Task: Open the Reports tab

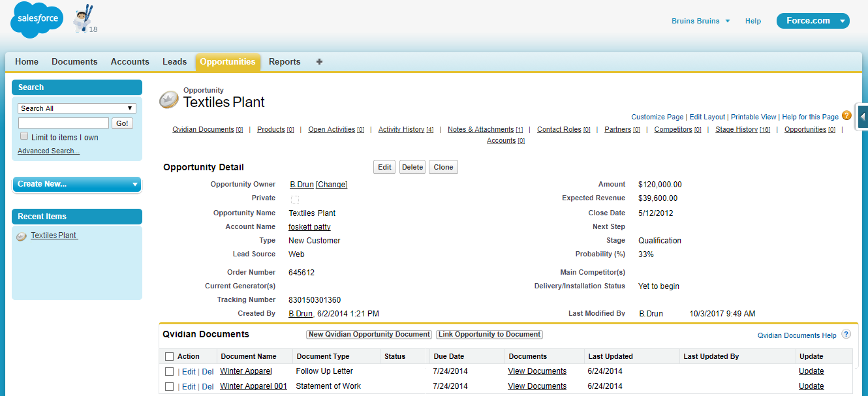Action: click(285, 62)
